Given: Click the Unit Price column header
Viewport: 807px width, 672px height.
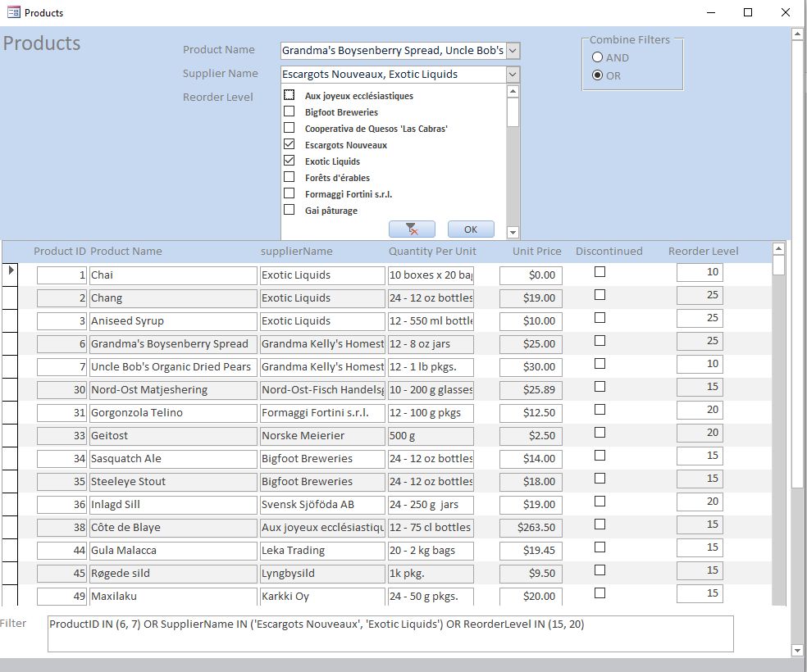Looking at the screenshot, I should (x=536, y=252).
